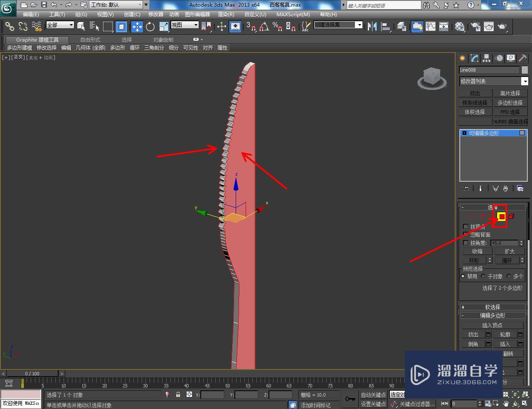Expand the 可编辑多边形 stack entry
Image resolution: width=532 pixels, height=409 pixels.
click(464, 133)
